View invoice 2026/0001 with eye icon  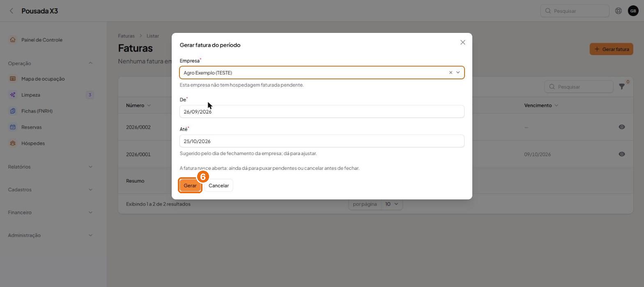click(622, 154)
